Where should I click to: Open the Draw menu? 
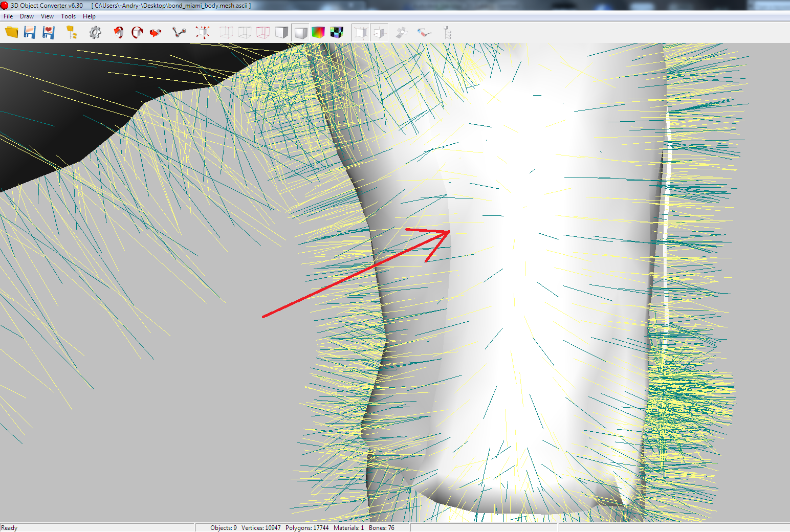[27, 16]
